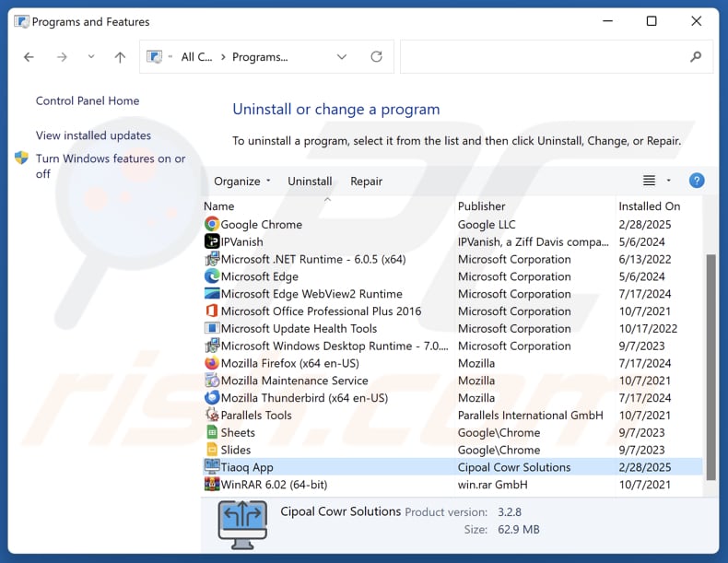Open view options dropdown arrow

[669, 181]
